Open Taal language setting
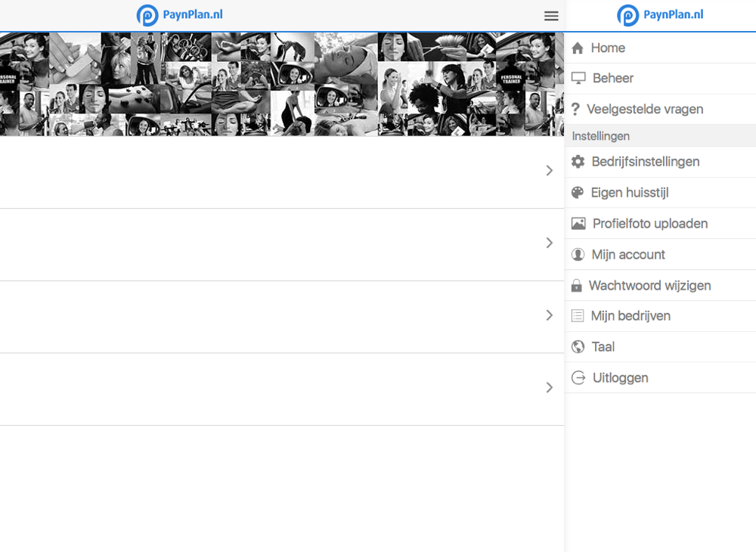The image size is (756, 552). tap(660, 347)
